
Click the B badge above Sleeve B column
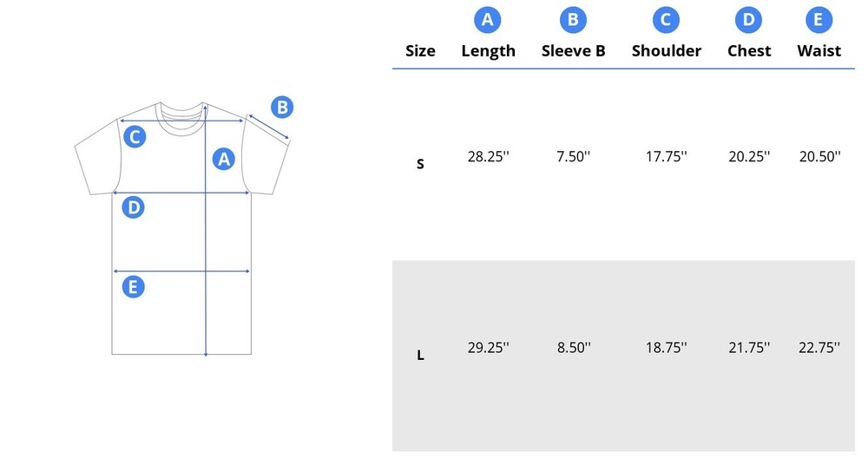(x=573, y=20)
